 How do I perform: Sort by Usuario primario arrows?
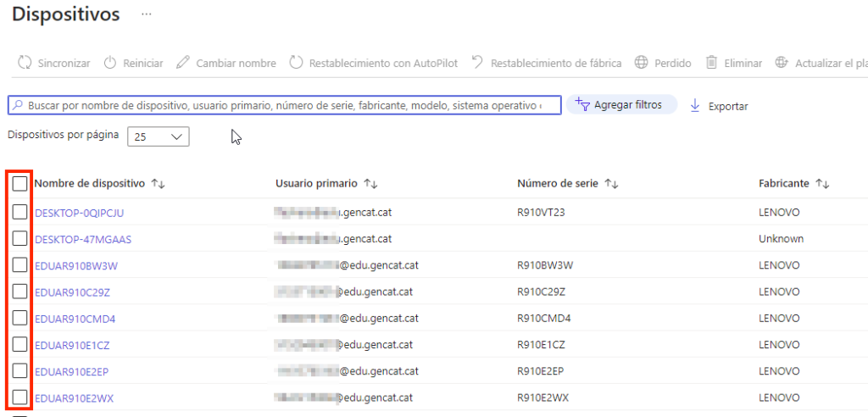tap(371, 184)
